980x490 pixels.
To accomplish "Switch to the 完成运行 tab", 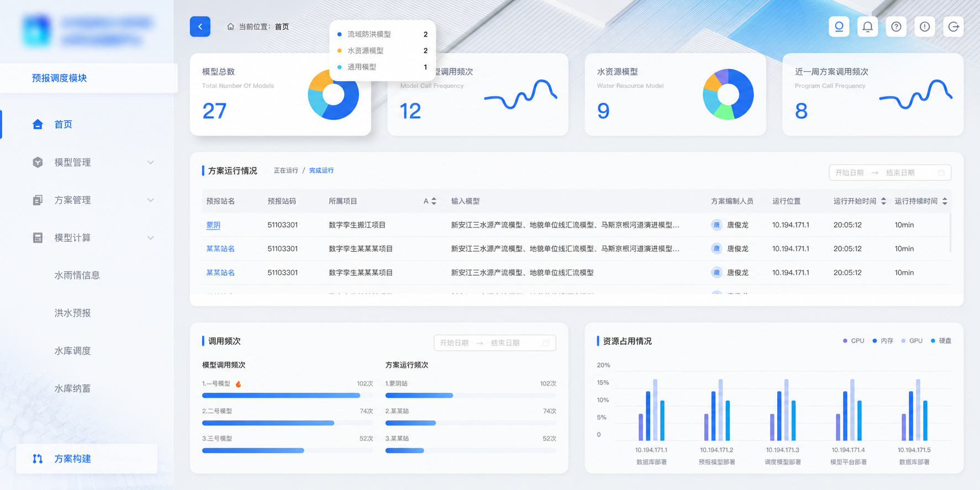I will click(x=321, y=171).
